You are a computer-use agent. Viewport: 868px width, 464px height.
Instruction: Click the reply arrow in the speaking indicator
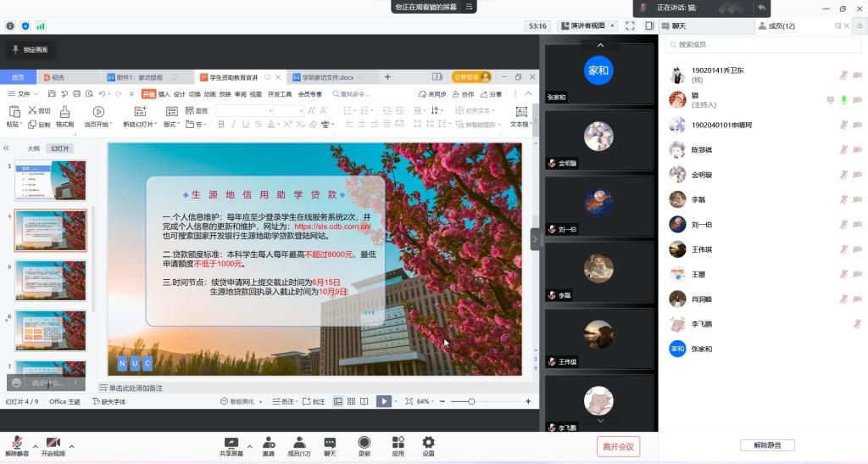(762, 8)
